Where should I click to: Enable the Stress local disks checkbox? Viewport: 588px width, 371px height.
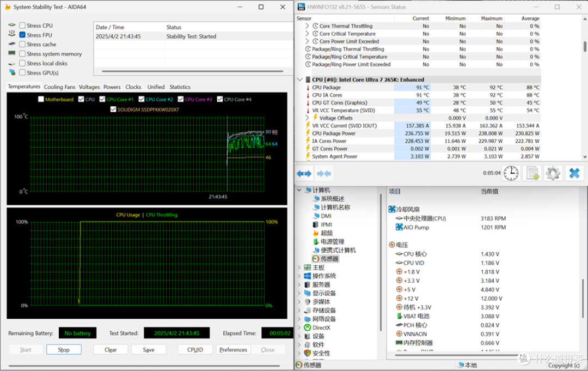[22, 63]
